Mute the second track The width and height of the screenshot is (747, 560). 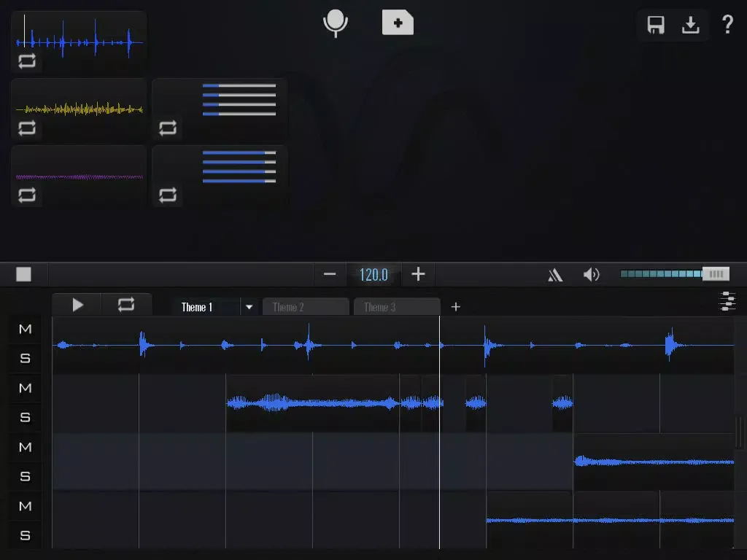point(26,388)
